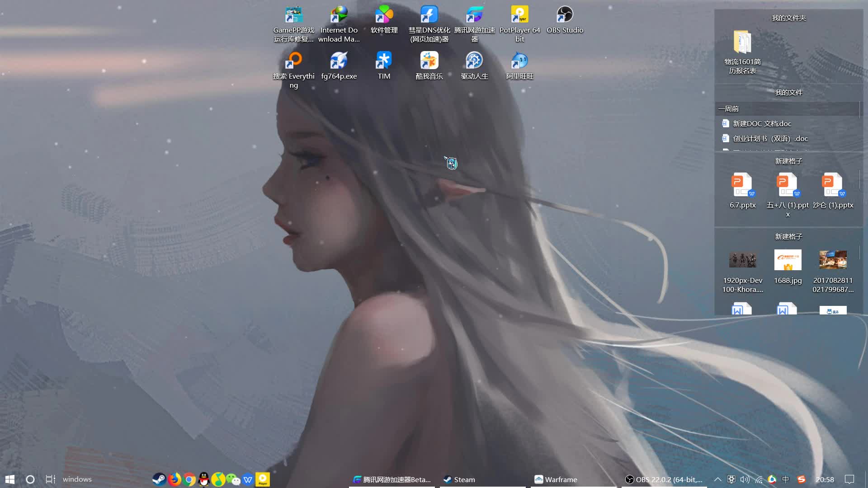The image size is (868, 488).
Task: Open Internet Download Manager shortcut
Action: [x=339, y=24]
